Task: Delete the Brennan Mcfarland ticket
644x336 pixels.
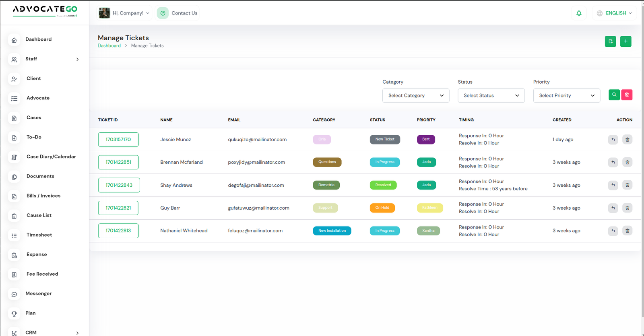Action: click(x=627, y=163)
